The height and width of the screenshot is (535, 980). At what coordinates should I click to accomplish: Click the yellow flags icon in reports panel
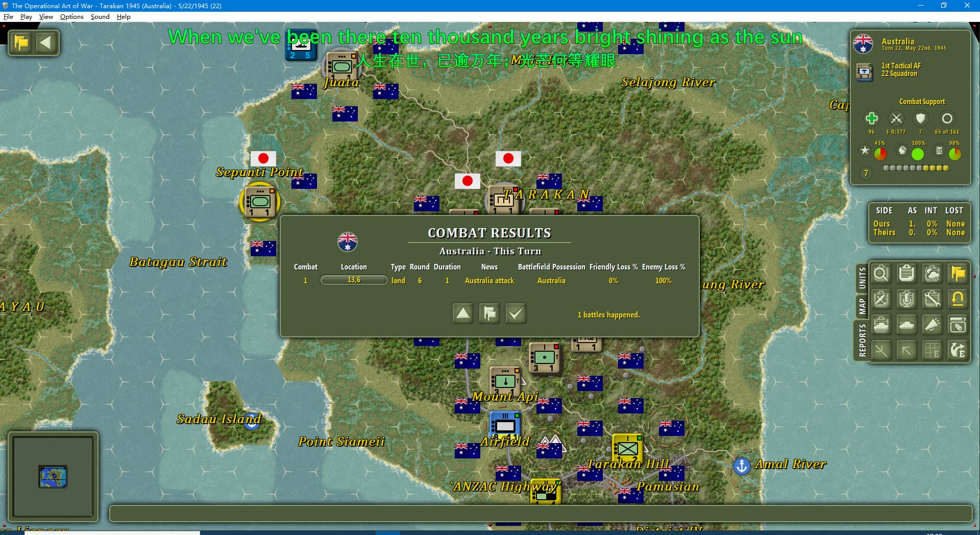(958, 274)
